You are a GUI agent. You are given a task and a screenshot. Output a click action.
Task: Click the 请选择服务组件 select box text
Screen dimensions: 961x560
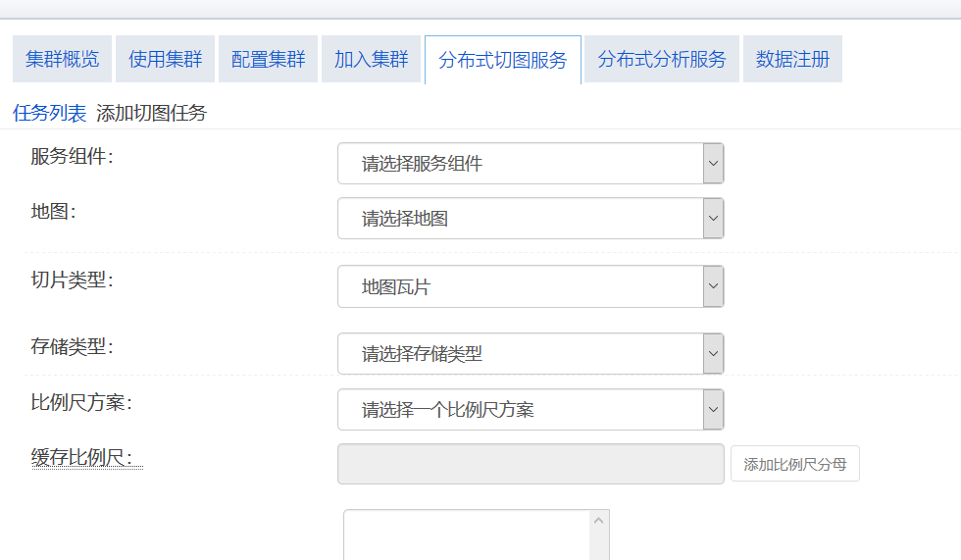point(422,164)
